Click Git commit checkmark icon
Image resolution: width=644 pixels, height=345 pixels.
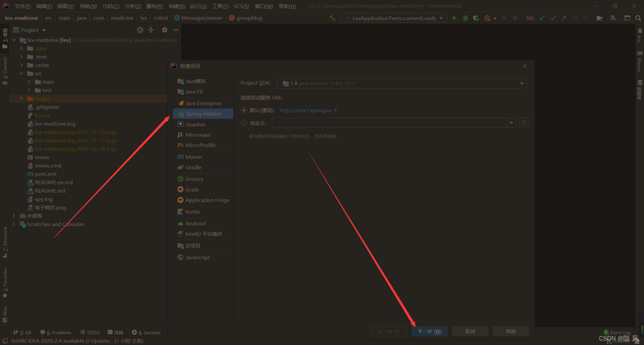click(553, 18)
